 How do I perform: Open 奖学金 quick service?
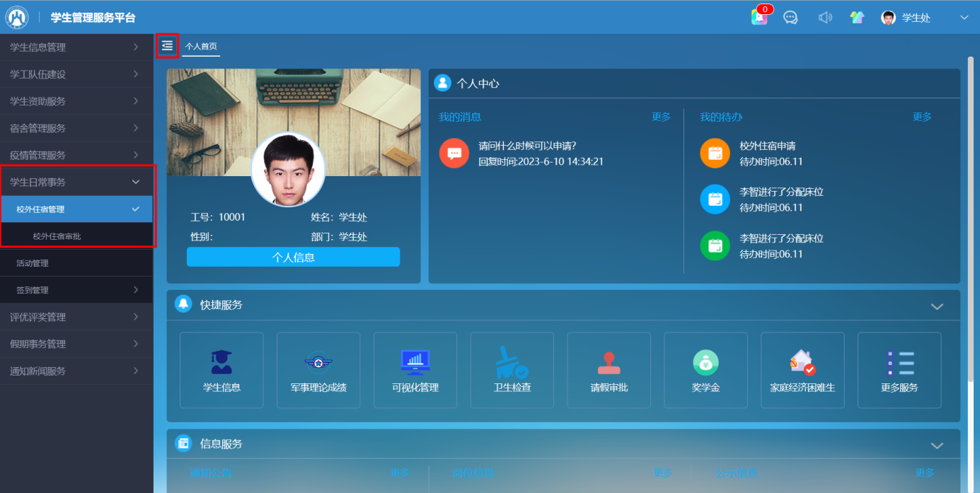705,370
